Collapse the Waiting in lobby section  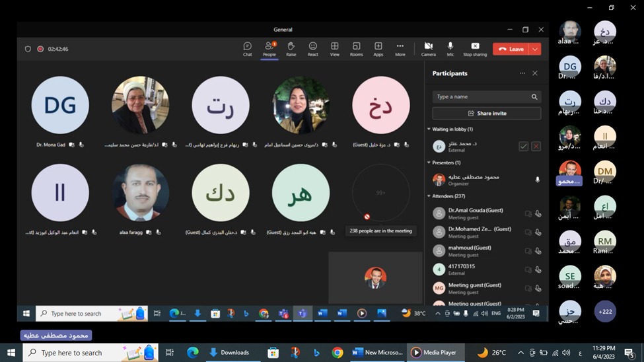(429, 129)
